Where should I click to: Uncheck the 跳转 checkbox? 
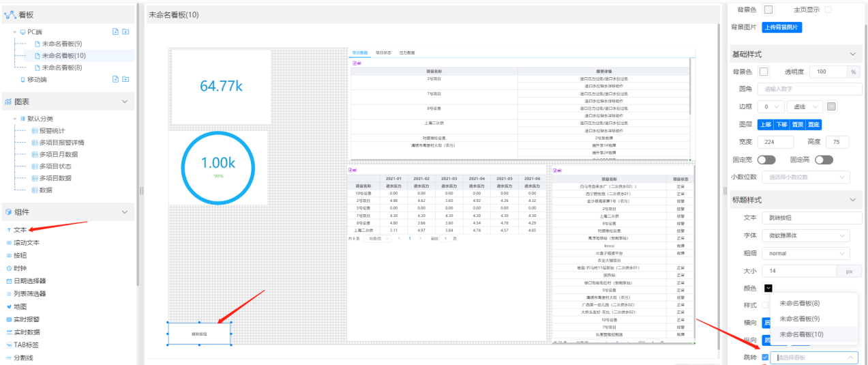click(x=766, y=357)
